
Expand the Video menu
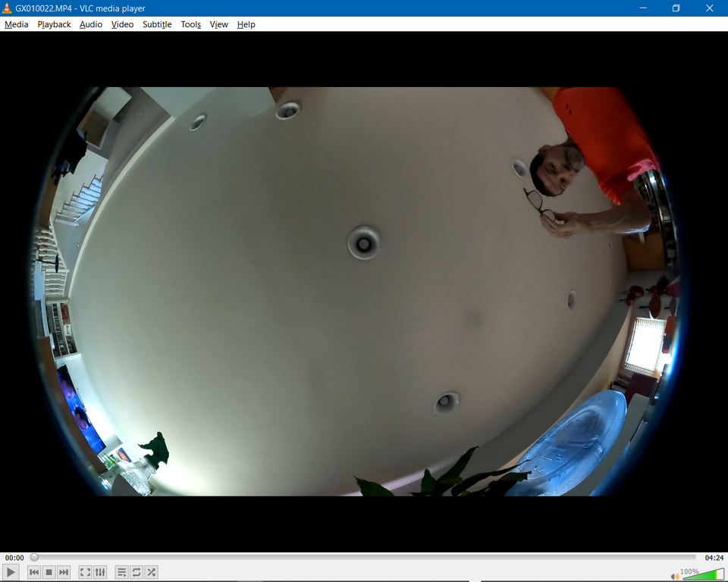[122, 24]
